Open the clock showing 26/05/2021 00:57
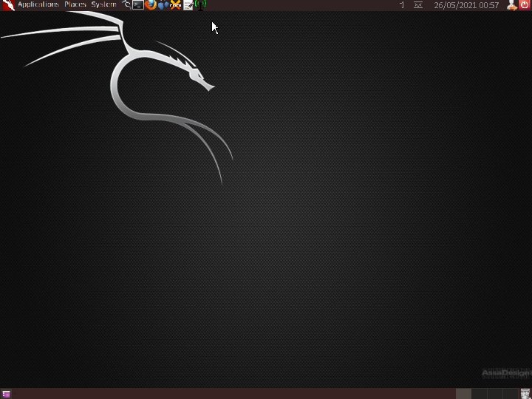The width and height of the screenshot is (532, 399). [466, 5]
